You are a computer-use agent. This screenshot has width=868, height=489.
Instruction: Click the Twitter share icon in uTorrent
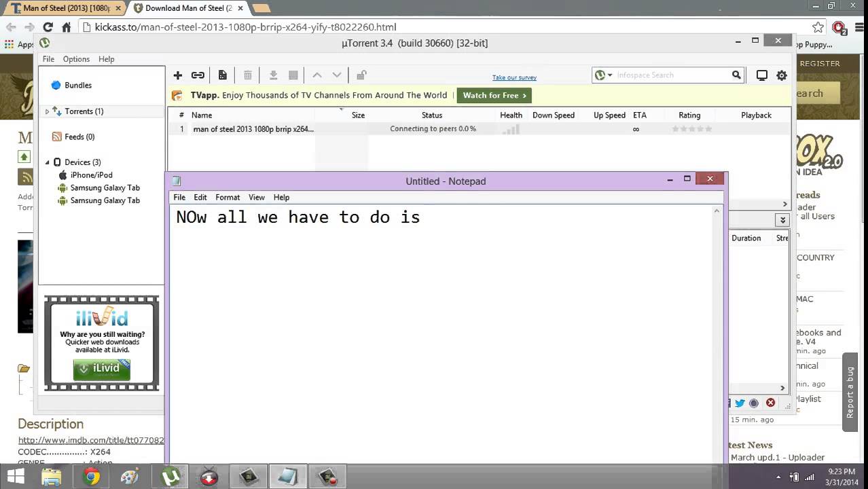pyautogui.click(x=740, y=403)
